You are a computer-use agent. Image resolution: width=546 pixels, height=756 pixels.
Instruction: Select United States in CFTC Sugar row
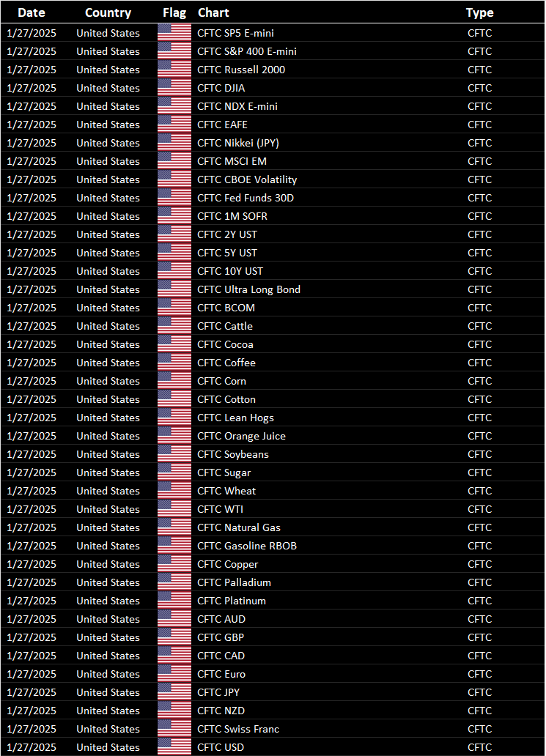pyautogui.click(x=108, y=472)
